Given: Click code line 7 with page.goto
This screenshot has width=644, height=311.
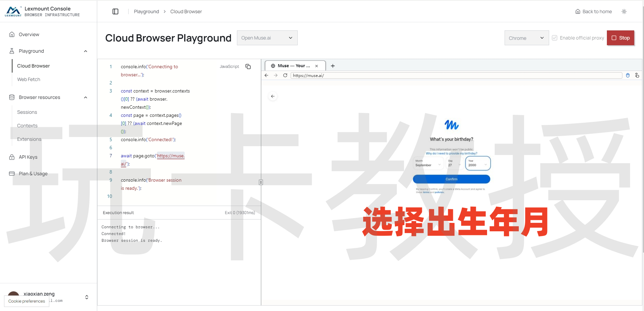Looking at the screenshot, I should point(153,160).
